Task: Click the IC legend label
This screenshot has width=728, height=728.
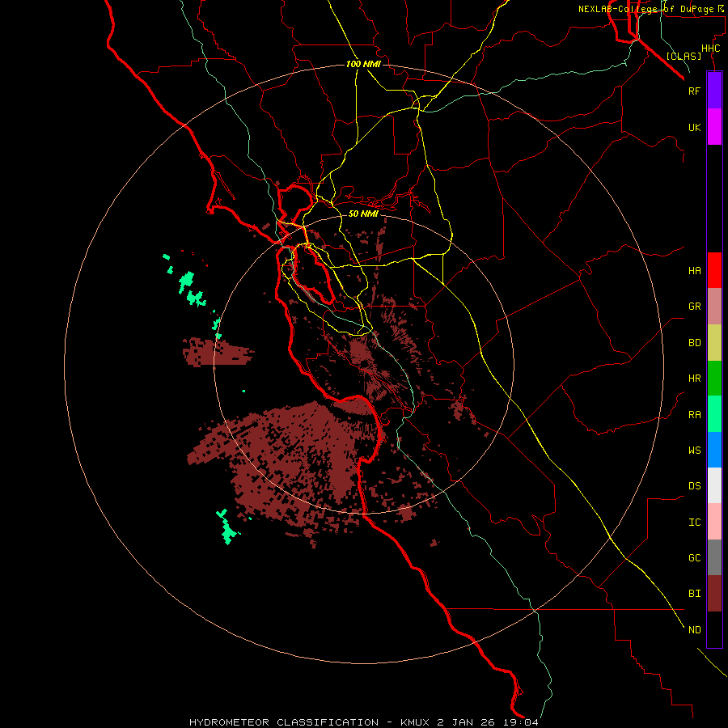Action: click(694, 523)
